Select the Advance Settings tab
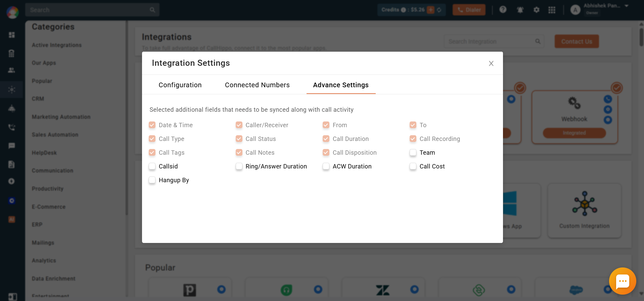Image resolution: width=644 pixels, height=301 pixels. tap(341, 85)
